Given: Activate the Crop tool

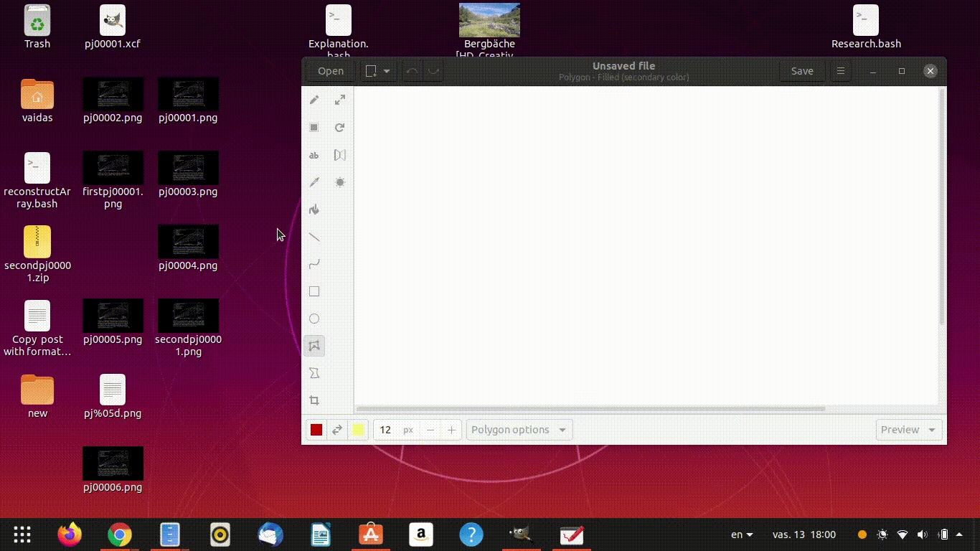Looking at the screenshot, I should (x=314, y=400).
